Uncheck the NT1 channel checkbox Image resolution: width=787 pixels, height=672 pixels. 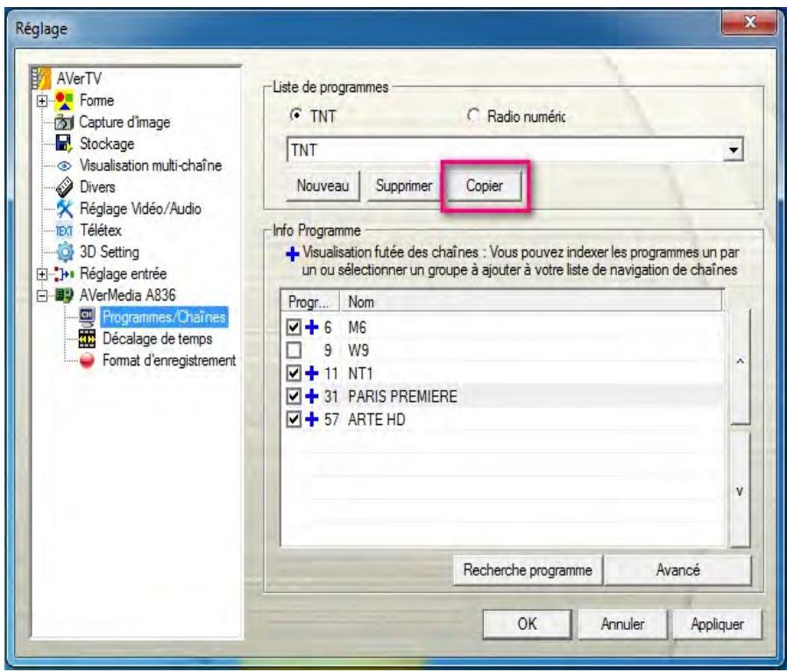(x=294, y=373)
